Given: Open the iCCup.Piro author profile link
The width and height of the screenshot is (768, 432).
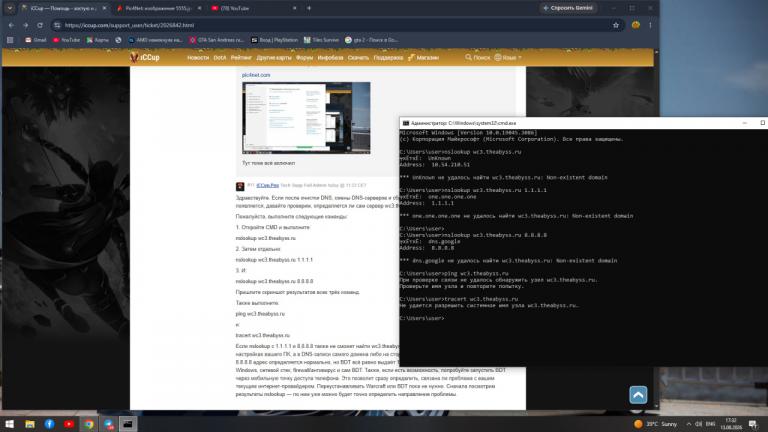Looking at the screenshot, I should point(267,186).
